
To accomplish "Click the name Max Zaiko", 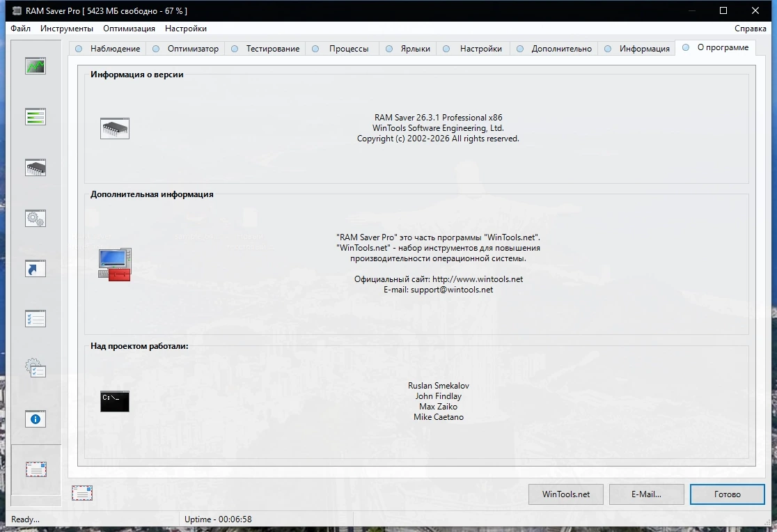I will [x=439, y=407].
